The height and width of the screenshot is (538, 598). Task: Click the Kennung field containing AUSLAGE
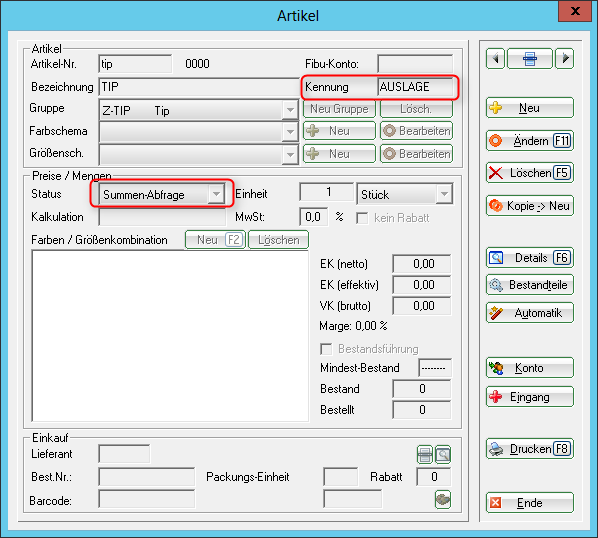tap(415, 87)
